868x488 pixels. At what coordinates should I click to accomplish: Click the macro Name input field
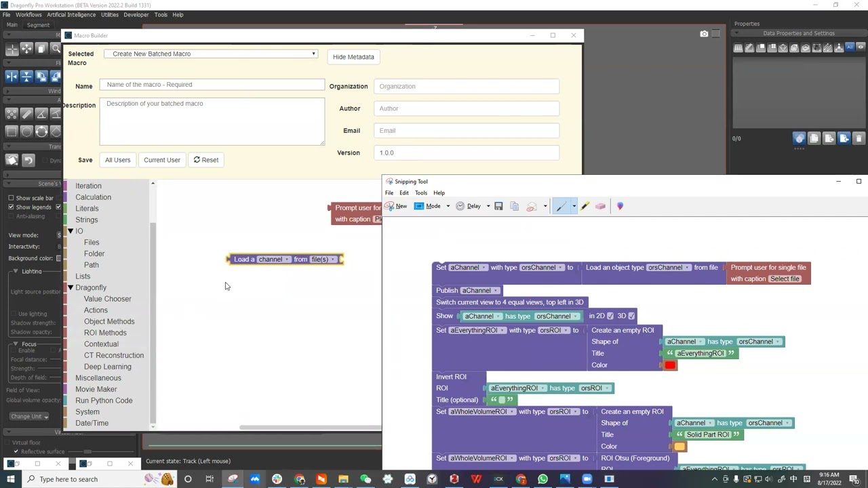tap(212, 85)
